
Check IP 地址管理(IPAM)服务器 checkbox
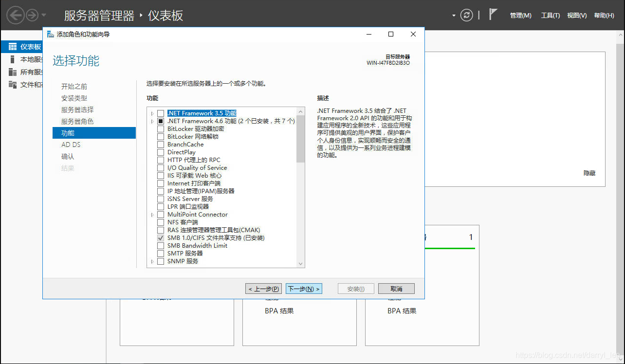[x=161, y=191]
